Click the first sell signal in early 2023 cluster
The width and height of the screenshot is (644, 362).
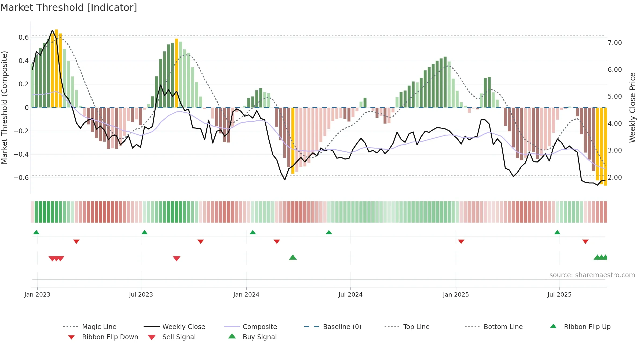[52, 258]
